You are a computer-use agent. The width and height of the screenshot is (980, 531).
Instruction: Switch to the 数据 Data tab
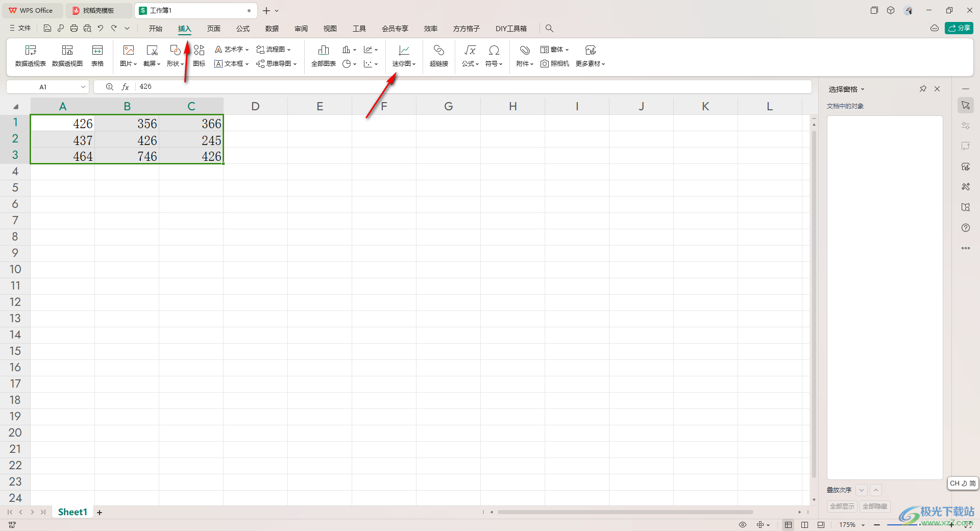pos(272,29)
